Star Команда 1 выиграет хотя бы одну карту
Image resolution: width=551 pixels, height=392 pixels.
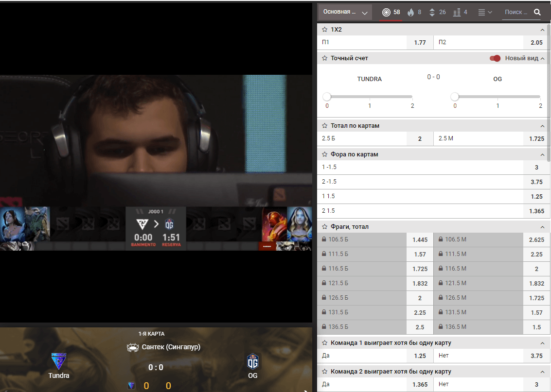[x=325, y=343]
